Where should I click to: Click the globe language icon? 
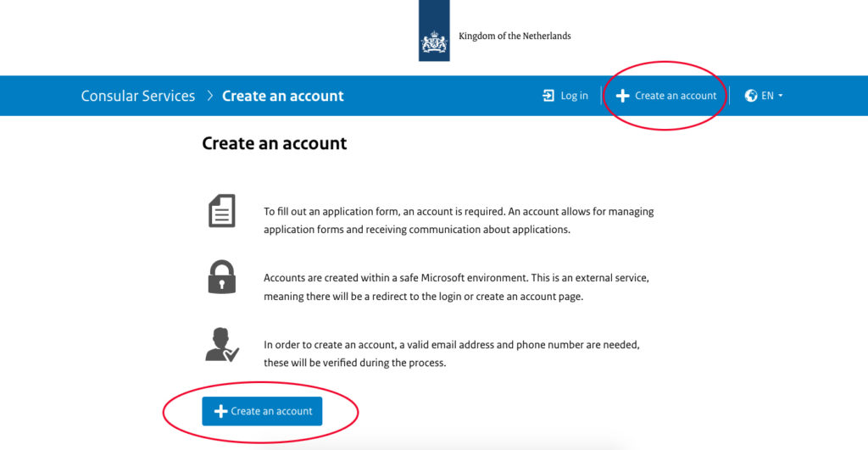(751, 96)
